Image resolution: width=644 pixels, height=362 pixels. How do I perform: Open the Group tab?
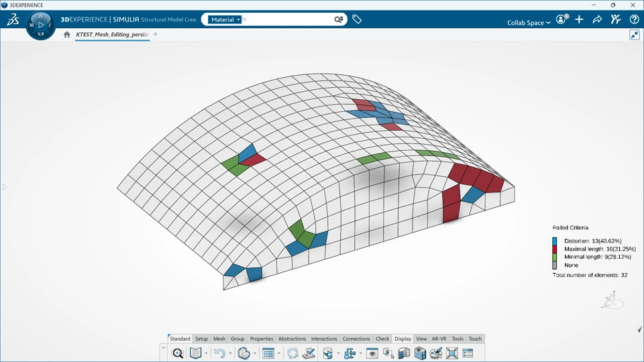[x=237, y=339]
